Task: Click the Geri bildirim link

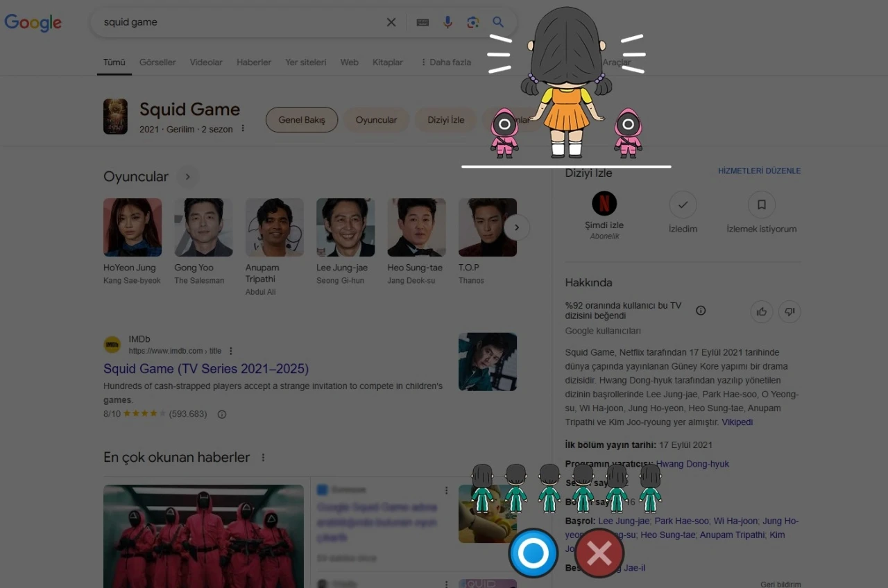Action: click(780, 584)
